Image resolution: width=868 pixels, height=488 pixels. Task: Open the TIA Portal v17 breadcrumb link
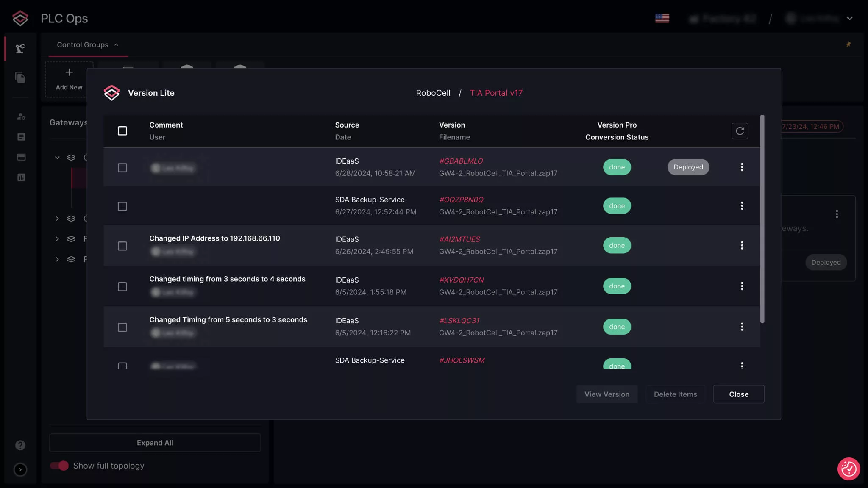[x=496, y=93]
